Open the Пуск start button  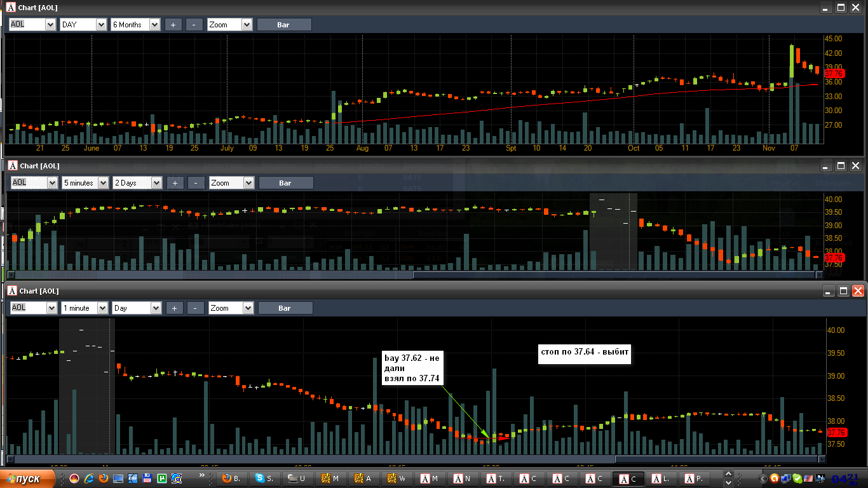coord(29,478)
